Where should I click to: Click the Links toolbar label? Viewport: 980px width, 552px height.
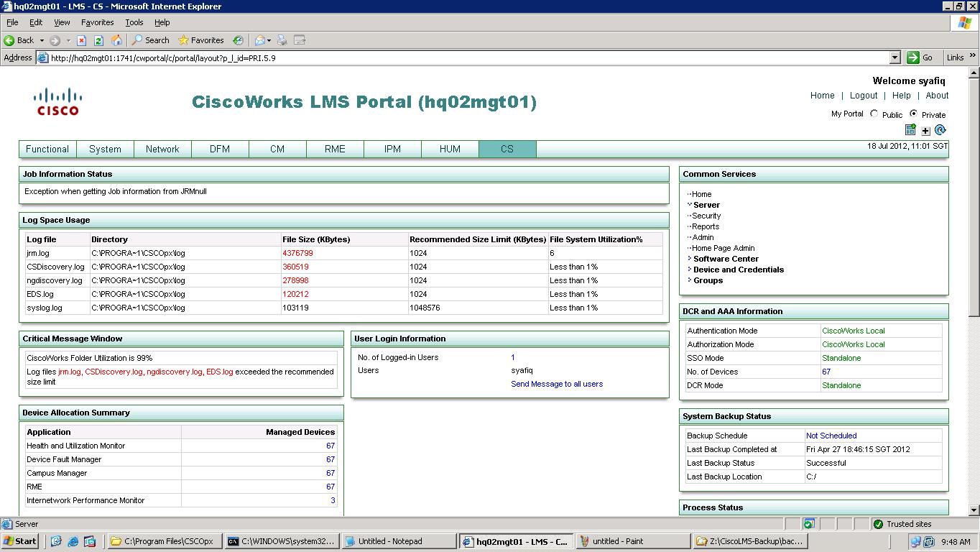click(955, 57)
